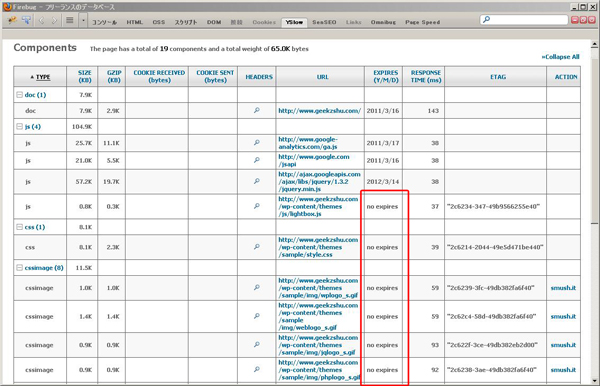Collapse the cssimage (8) group

[20, 268]
